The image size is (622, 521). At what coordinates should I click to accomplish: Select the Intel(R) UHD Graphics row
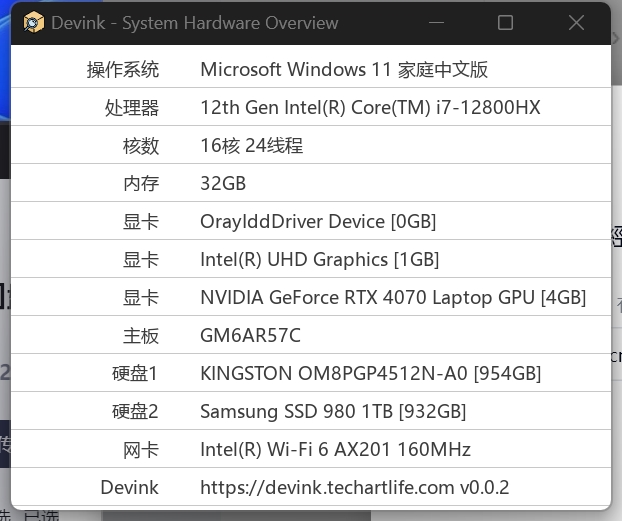[319, 259]
